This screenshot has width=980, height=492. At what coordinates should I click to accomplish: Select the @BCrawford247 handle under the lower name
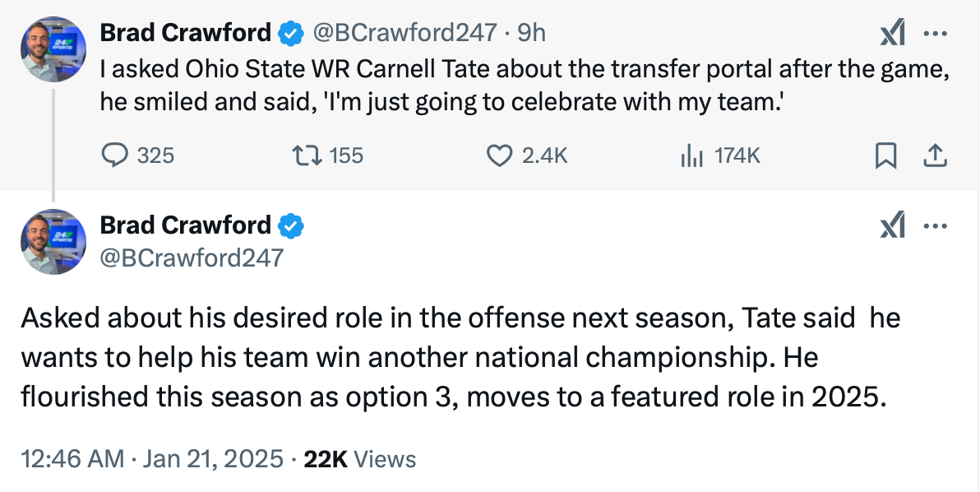pos(192,258)
